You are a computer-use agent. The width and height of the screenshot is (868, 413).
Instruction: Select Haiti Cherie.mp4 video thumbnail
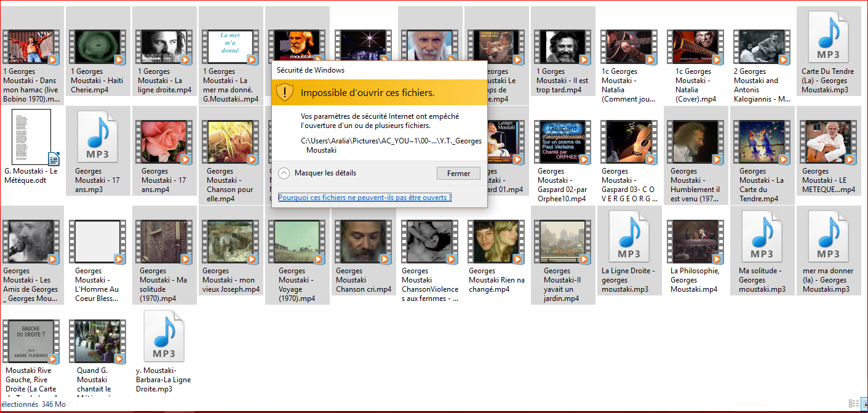point(98,47)
